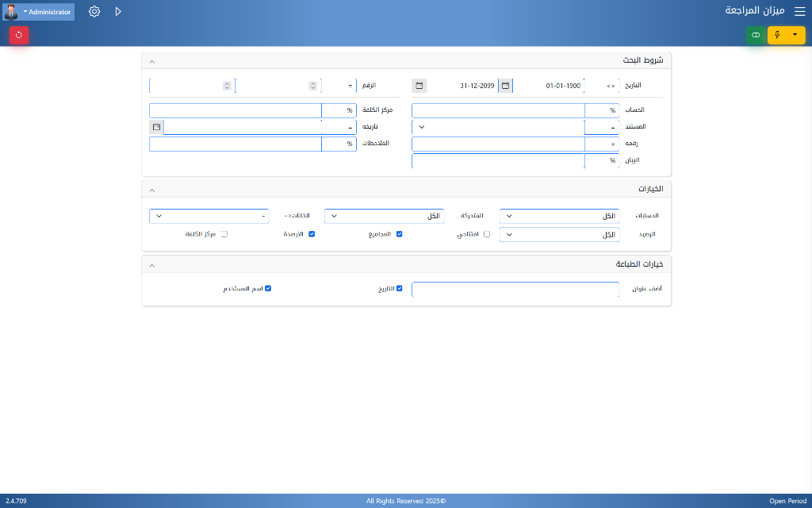The height and width of the screenshot is (508, 812).
Task: Click the green link button
Action: [756, 35]
